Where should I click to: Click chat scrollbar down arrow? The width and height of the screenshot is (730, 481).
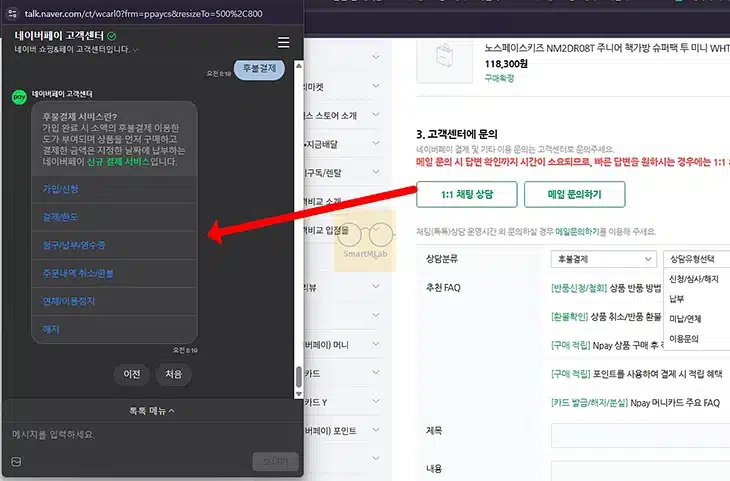(x=299, y=394)
